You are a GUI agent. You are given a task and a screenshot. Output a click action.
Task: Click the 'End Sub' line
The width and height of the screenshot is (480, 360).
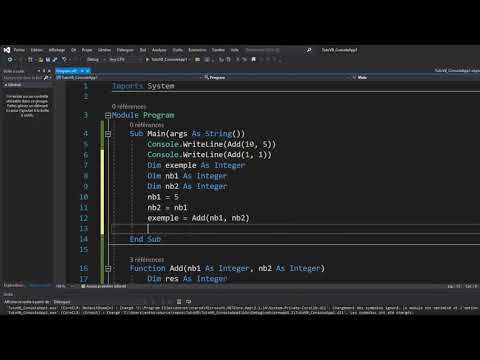click(x=145, y=239)
